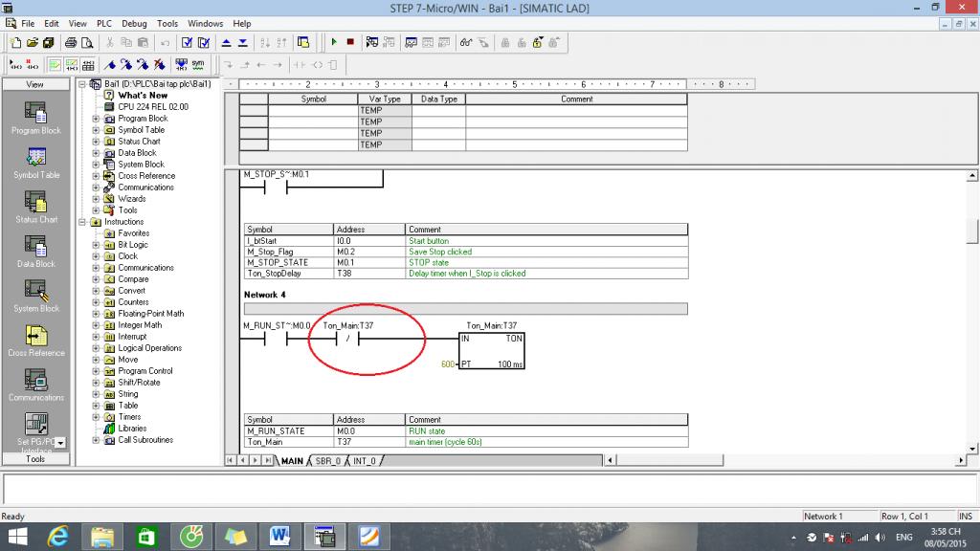
Task: Open Symbol Table in View bar
Action: (35, 163)
